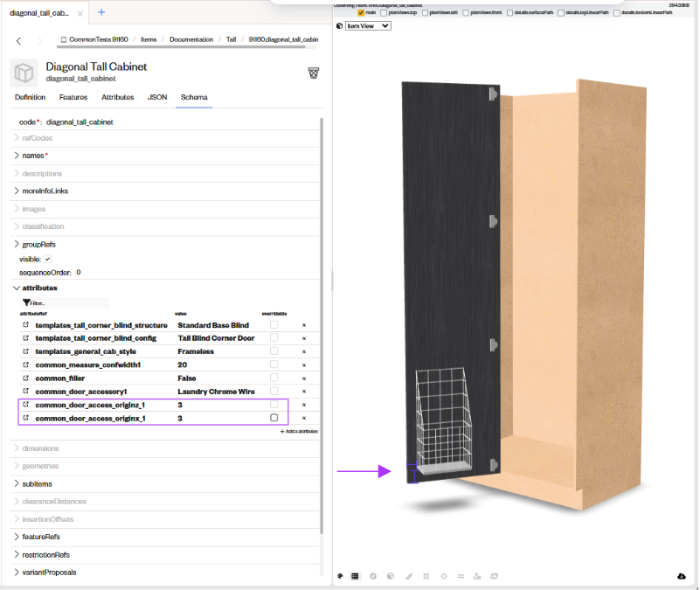
Task: Check the planViews.left checkbox
Action: [425, 12]
